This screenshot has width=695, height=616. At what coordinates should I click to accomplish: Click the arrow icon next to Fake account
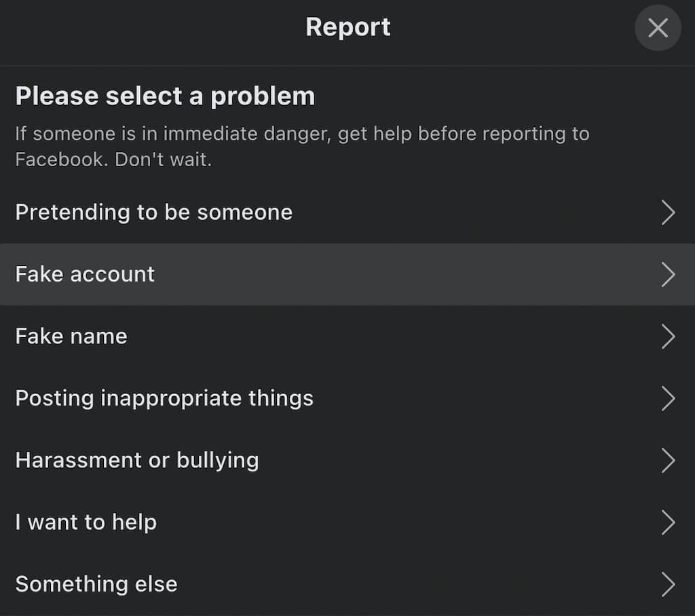tap(668, 274)
